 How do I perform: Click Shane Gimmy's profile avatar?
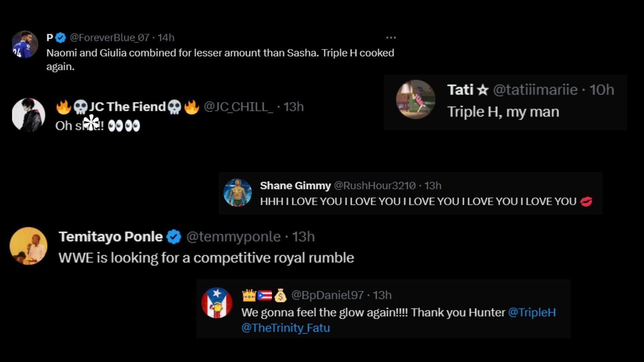click(237, 192)
